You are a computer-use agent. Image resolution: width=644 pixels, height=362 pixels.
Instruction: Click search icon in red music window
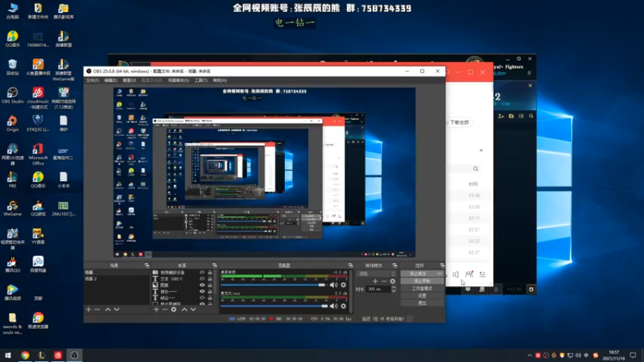[x=476, y=169]
